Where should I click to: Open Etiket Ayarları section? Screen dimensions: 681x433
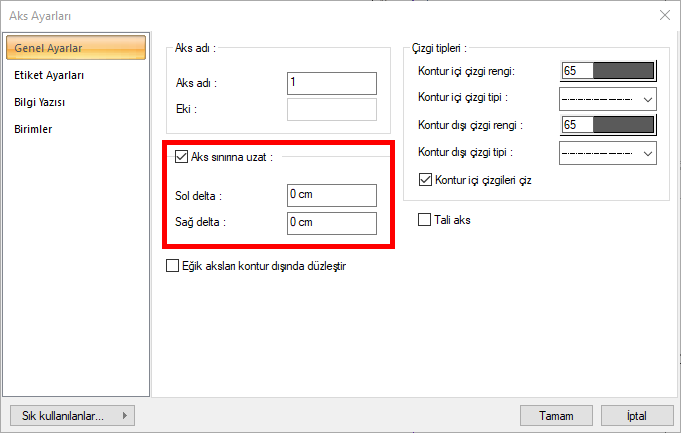(x=49, y=75)
